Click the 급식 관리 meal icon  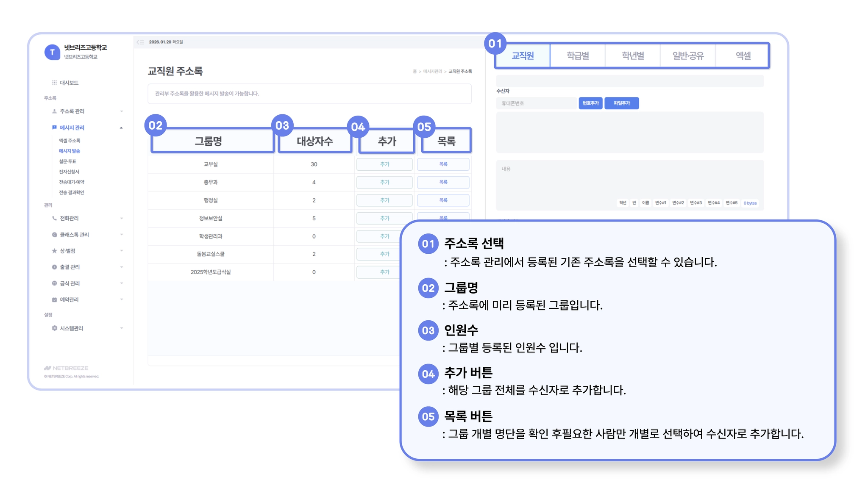(x=54, y=283)
